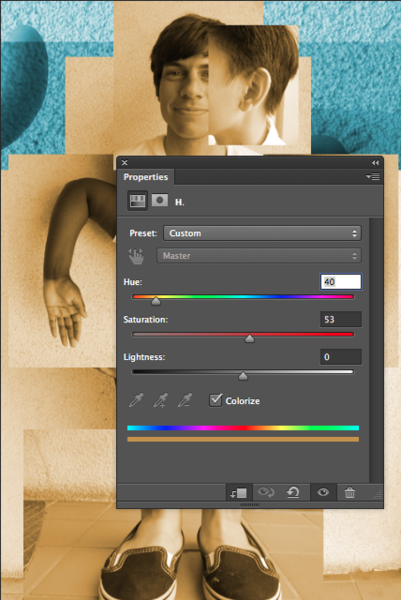Click the Hue label
The image size is (401, 600).
pos(132,282)
